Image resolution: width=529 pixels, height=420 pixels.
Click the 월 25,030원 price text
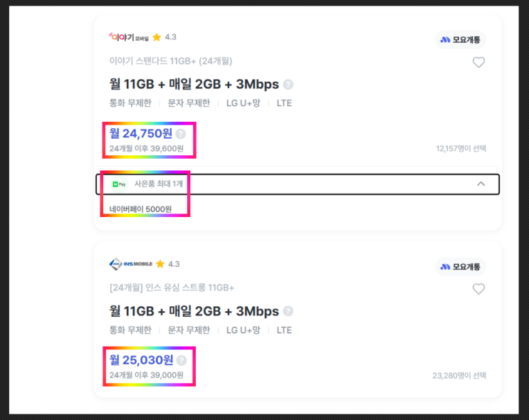point(141,360)
